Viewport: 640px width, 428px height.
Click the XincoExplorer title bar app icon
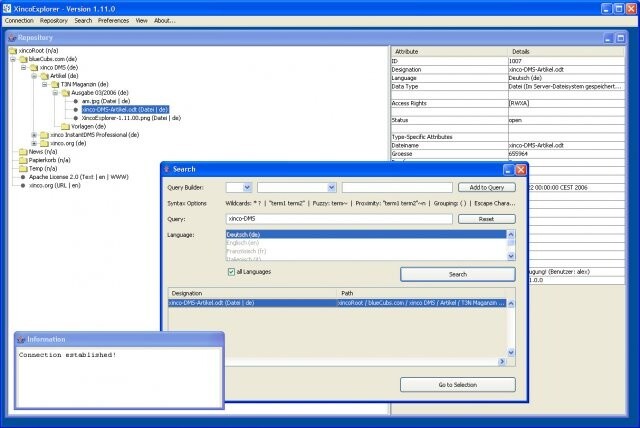point(7,8)
